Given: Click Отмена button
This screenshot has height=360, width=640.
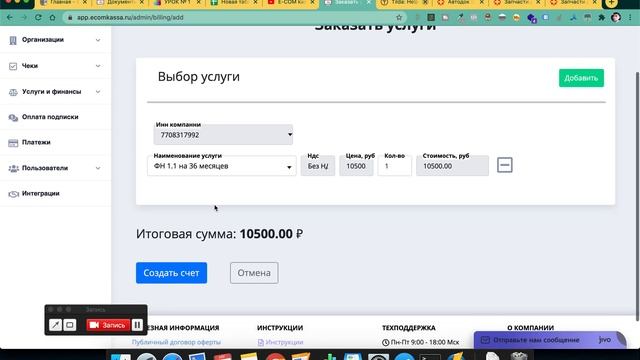Looking at the screenshot, I should 254,273.
